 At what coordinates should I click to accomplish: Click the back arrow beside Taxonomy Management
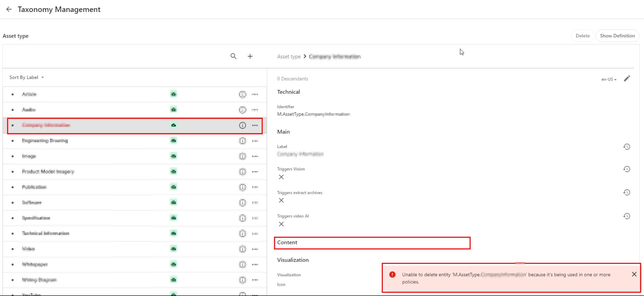[x=9, y=9]
